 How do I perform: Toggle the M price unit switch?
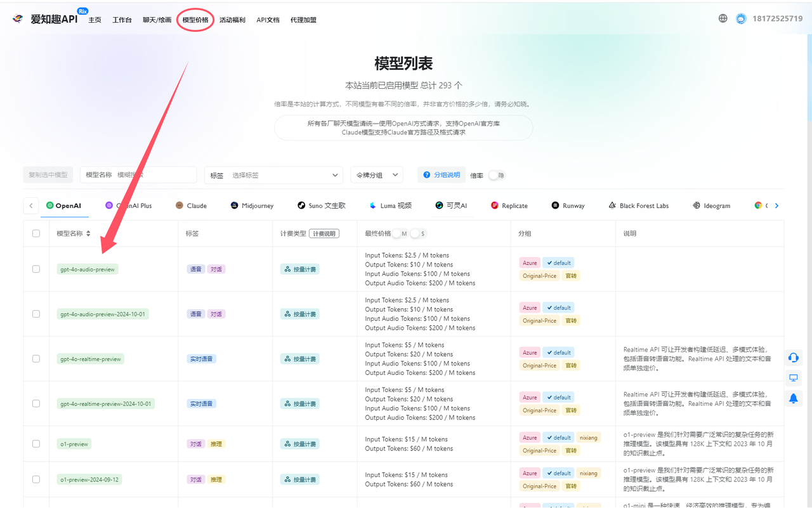[x=400, y=234]
